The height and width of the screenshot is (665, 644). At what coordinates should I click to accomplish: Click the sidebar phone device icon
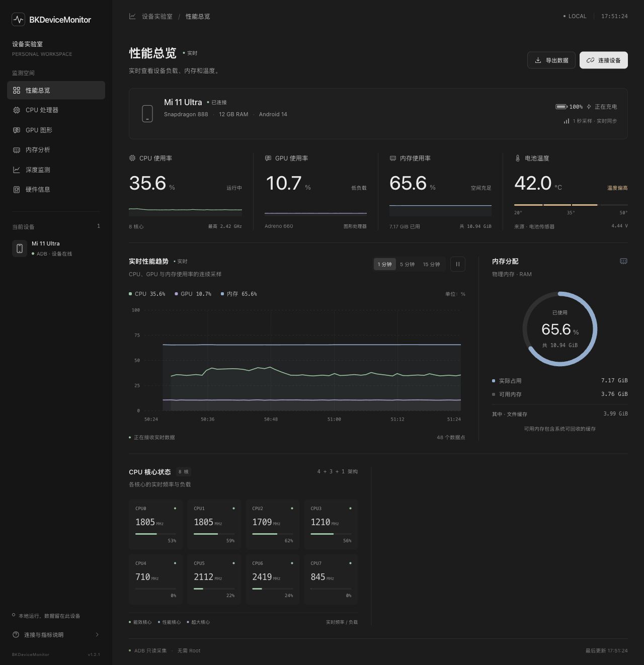[20, 248]
